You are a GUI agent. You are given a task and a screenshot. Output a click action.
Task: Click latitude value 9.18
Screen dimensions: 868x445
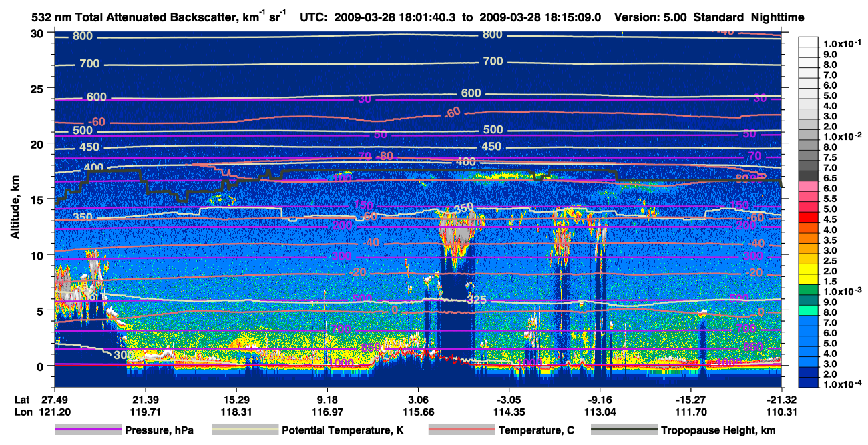click(327, 400)
